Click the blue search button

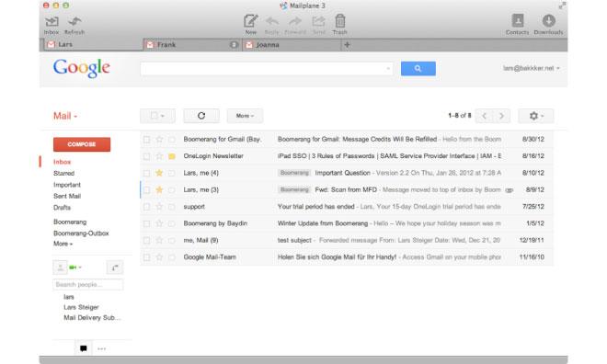418,68
